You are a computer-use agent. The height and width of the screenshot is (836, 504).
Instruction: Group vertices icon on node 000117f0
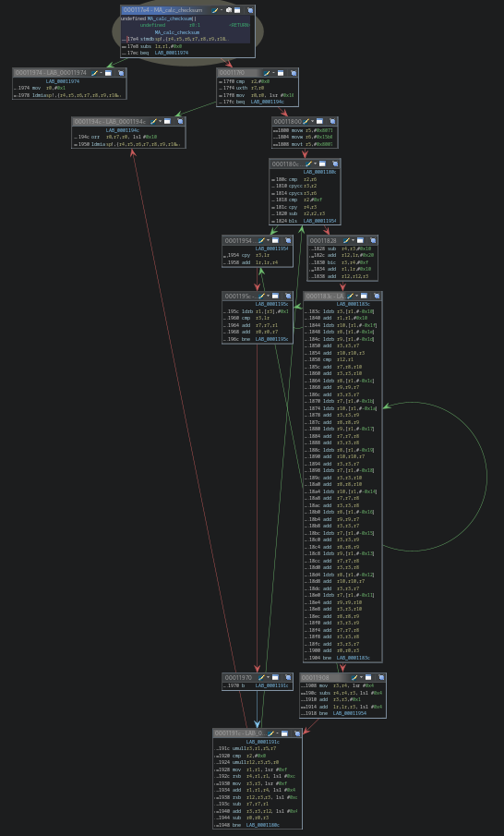pos(293,73)
